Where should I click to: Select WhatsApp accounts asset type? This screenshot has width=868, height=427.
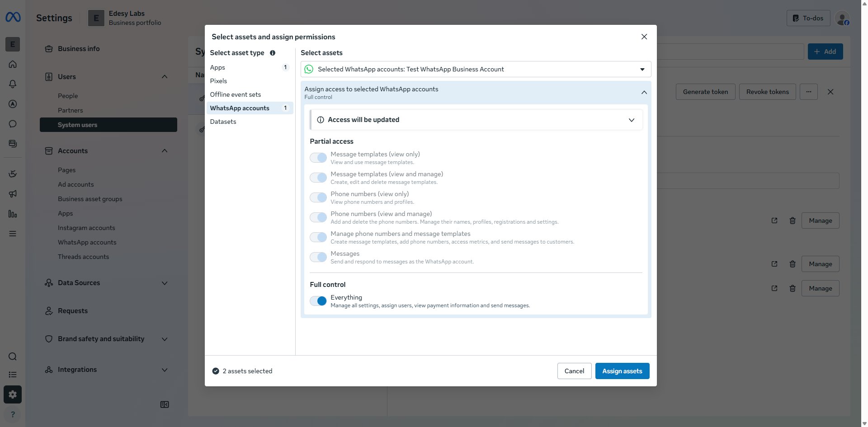(x=249, y=108)
